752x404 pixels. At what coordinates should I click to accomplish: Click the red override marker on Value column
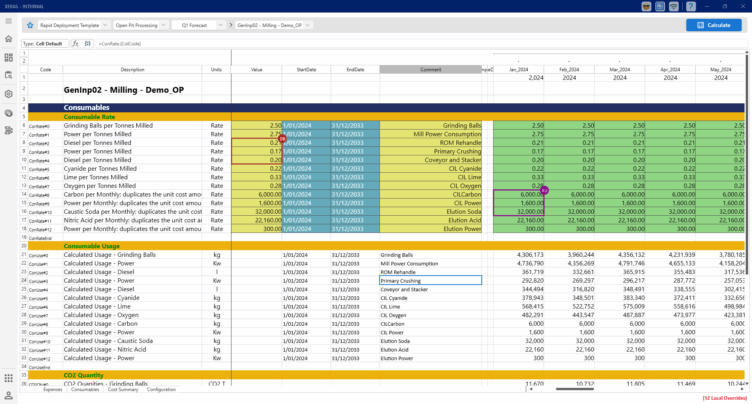[282, 139]
